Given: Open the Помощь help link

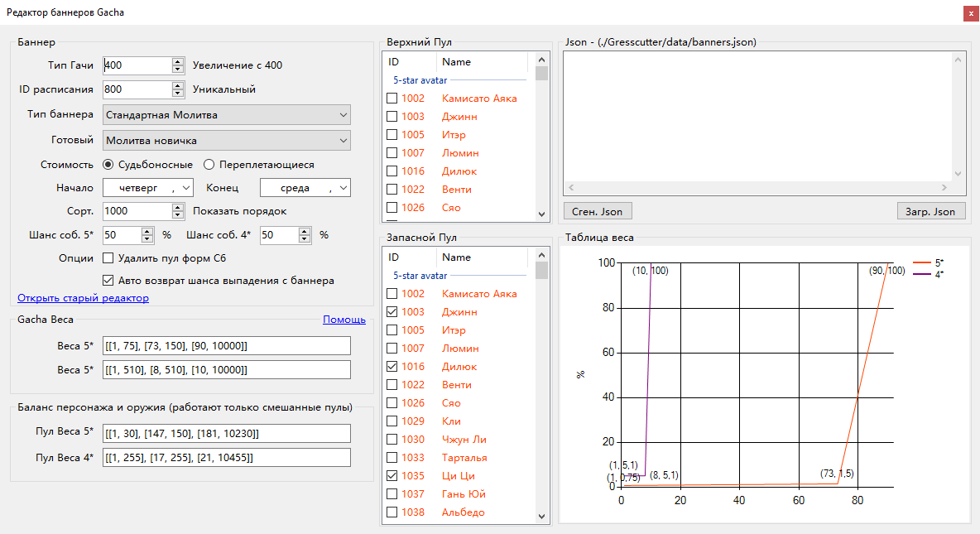Looking at the screenshot, I should point(343,320).
